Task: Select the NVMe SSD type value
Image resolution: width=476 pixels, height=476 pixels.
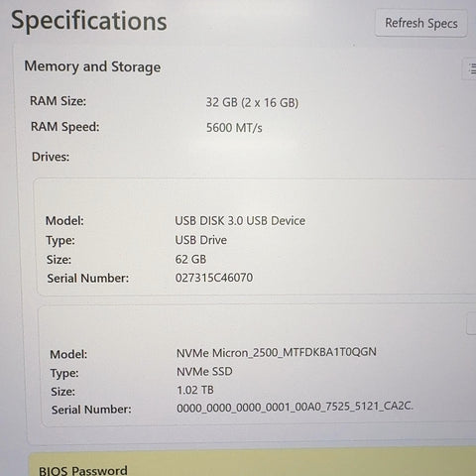Action: coord(204,372)
